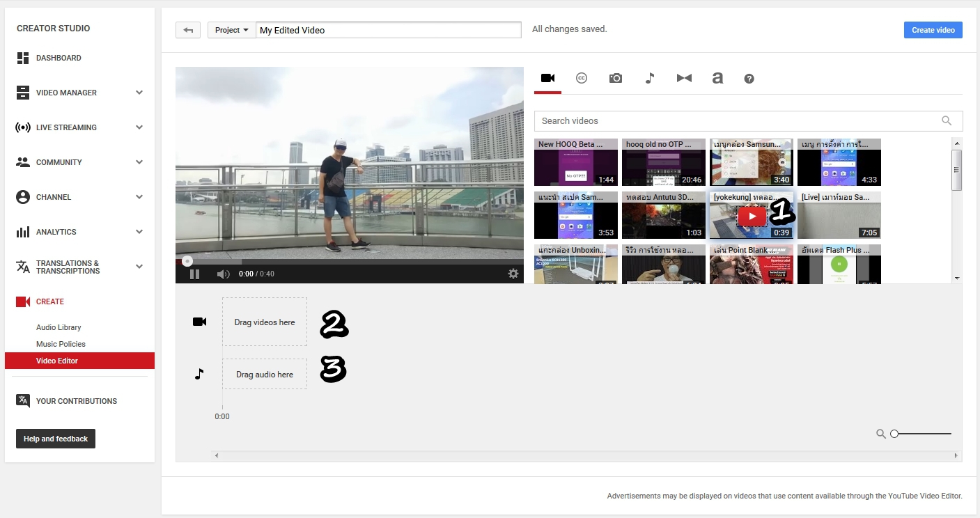
Task: Click the 'Drag videos here' drop zone
Action: click(x=265, y=322)
